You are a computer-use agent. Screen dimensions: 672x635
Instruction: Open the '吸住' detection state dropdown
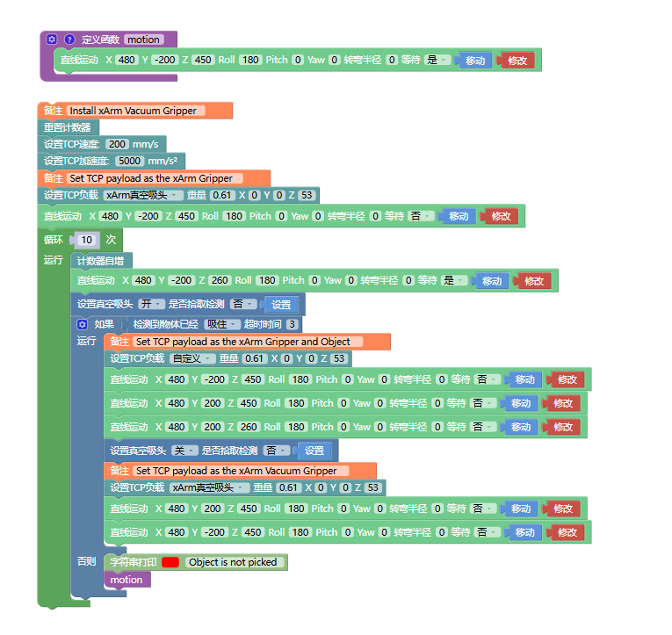(x=222, y=324)
